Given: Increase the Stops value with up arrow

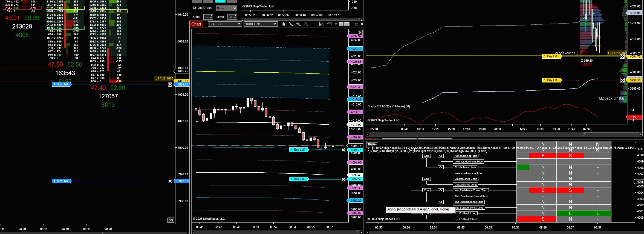Looking at the screenshot, I should [x=211, y=16].
